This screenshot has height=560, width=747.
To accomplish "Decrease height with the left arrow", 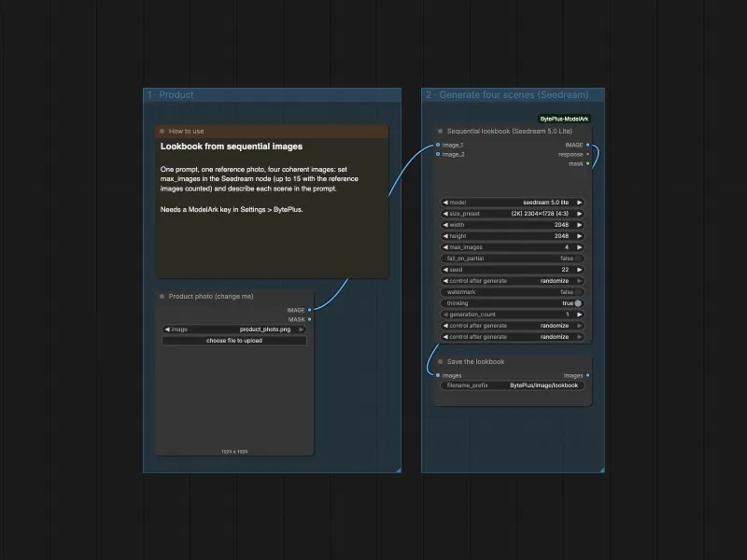I will (445, 236).
